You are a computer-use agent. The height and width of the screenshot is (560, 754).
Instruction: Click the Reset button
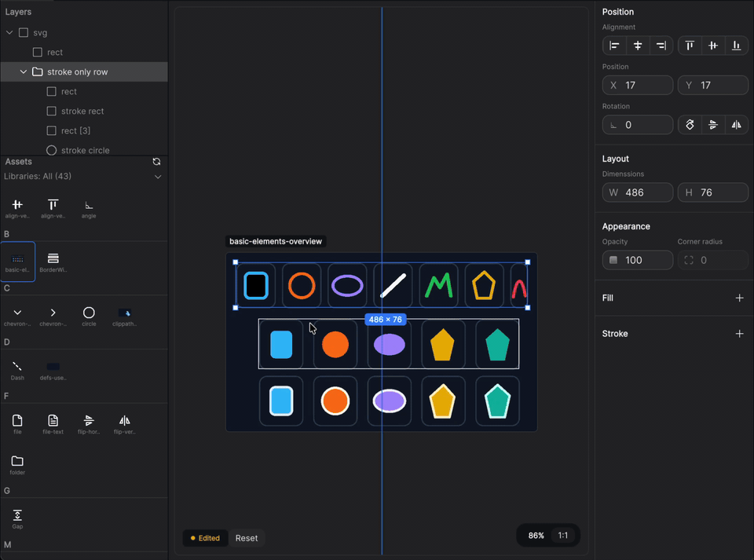(x=247, y=538)
